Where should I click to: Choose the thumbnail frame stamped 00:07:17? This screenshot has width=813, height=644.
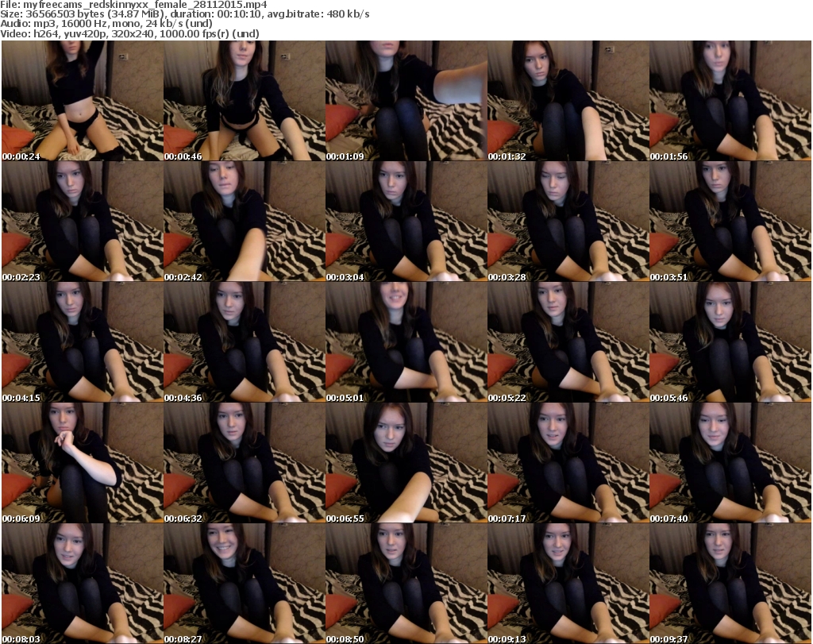568,462
